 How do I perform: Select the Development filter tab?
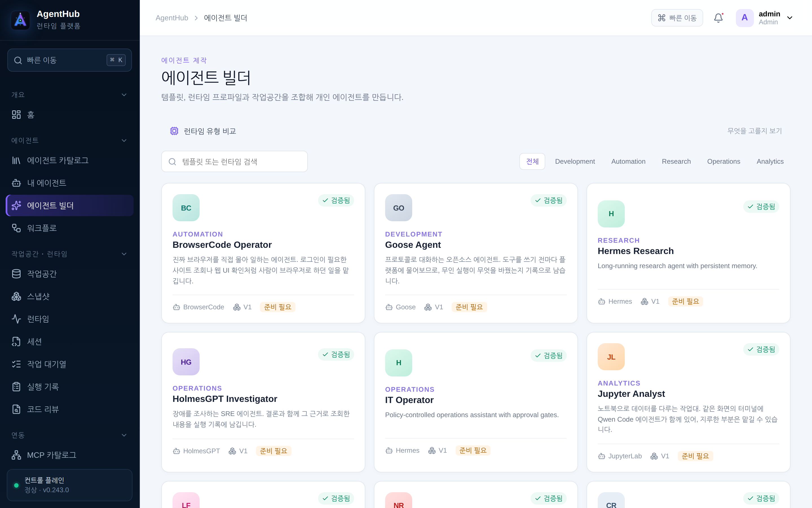click(x=575, y=161)
